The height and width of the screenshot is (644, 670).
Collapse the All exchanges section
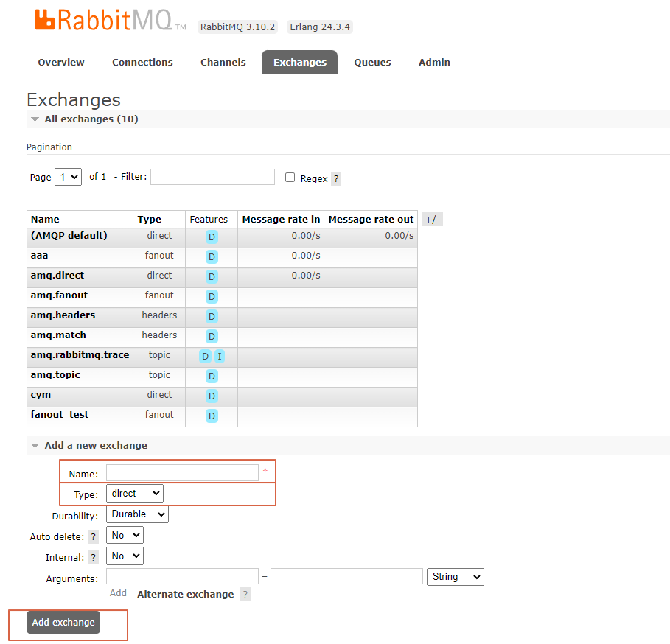click(x=91, y=119)
